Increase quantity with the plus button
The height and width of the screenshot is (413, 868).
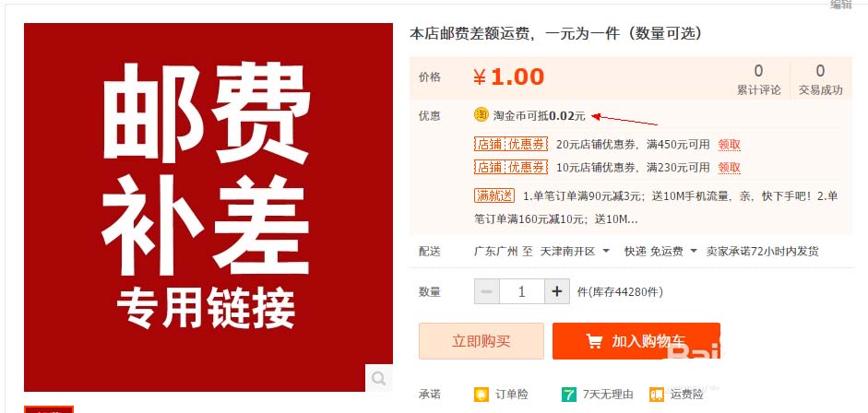tap(557, 291)
